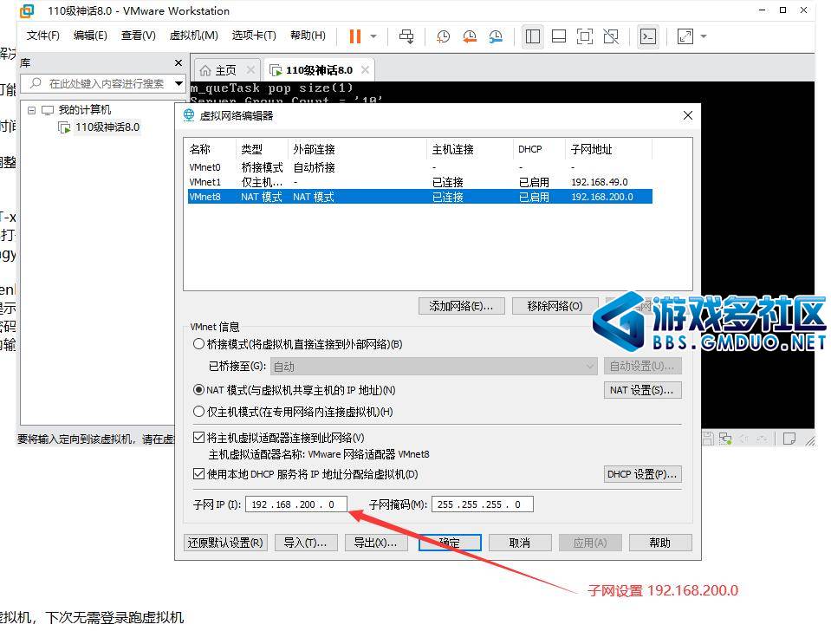831x644 pixels.
Task: Toggle the thumbnail bar view icon
Action: tap(559, 36)
